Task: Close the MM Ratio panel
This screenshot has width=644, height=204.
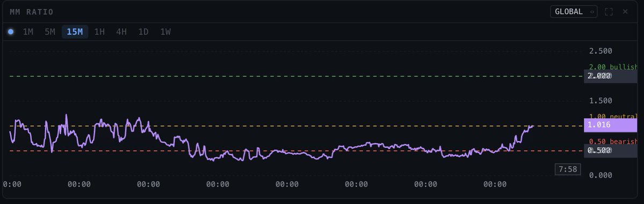Action: [x=625, y=11]
